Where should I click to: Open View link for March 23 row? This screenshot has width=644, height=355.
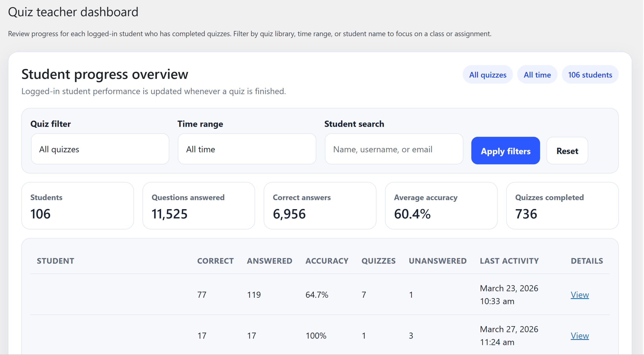(579, 295)
